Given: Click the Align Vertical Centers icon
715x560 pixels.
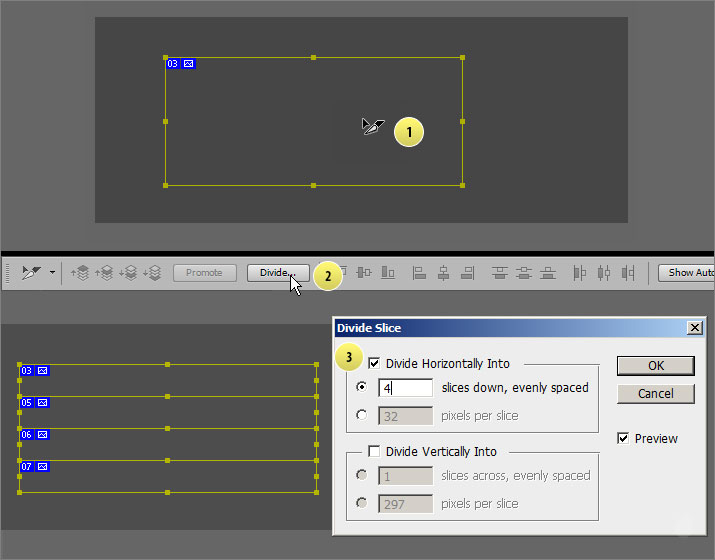Looking at the screenshot, I should [364, 272].
